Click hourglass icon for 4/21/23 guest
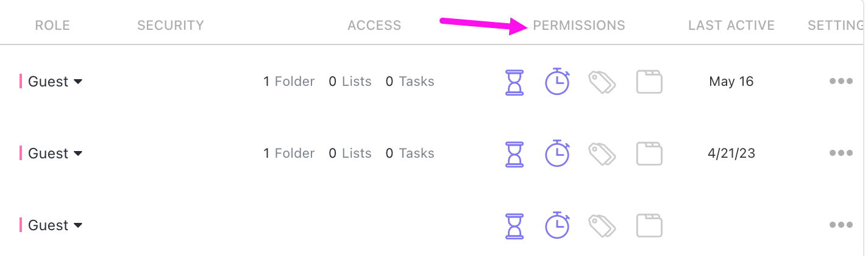 tap(514, 153)
